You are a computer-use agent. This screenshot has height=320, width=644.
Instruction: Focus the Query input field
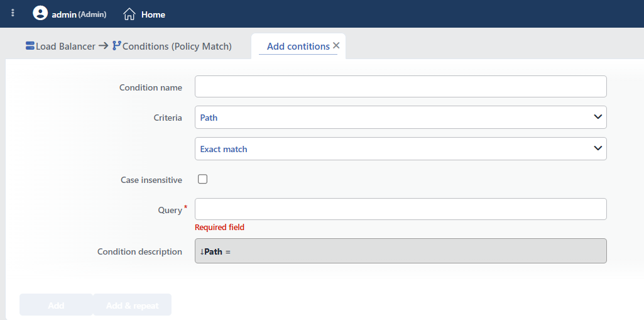point(400,209)
